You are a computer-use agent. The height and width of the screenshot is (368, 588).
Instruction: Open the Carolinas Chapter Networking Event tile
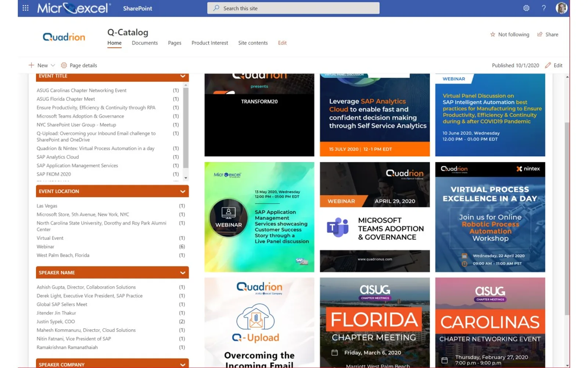pos(490,323)
